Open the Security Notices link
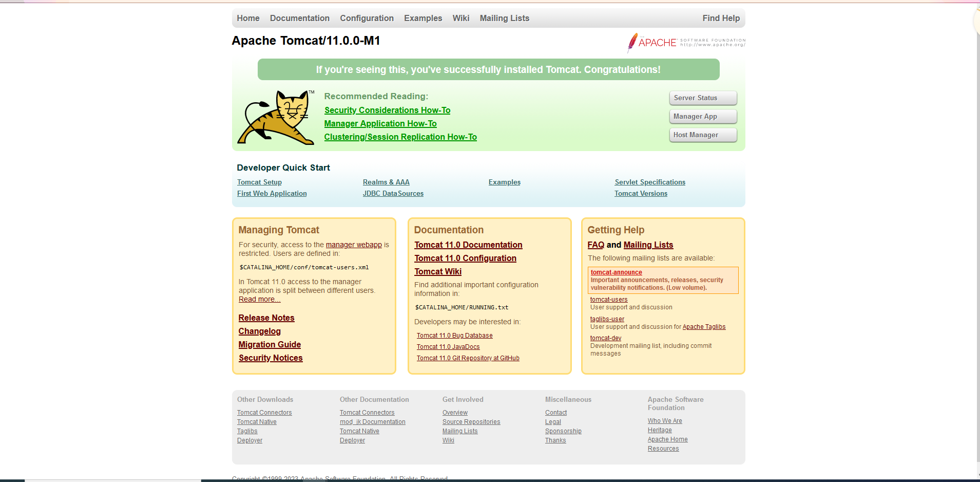 tap(271, 358)
